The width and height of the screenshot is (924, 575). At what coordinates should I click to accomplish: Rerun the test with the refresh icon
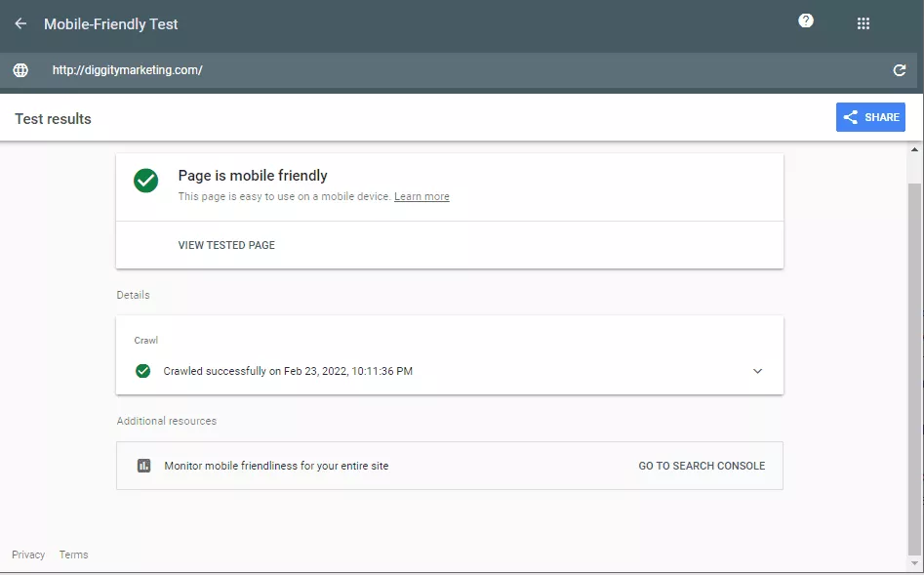click(900, 70)
